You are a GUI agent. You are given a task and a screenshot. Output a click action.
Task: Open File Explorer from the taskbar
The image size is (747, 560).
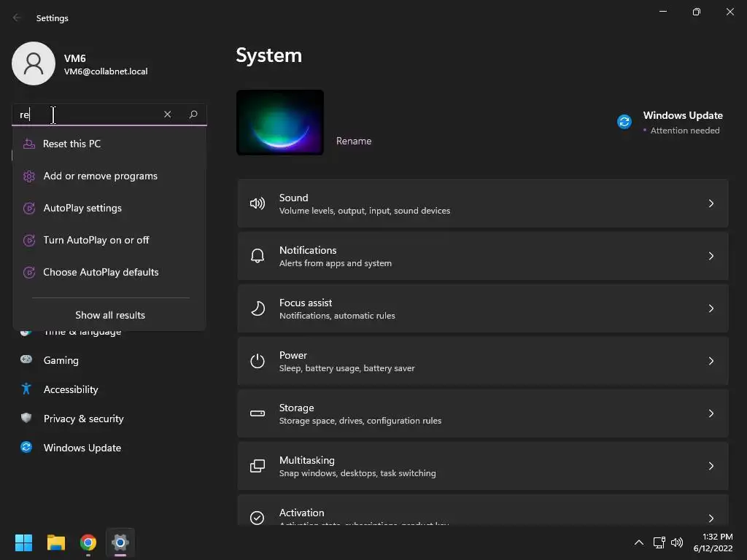(55, 542)
